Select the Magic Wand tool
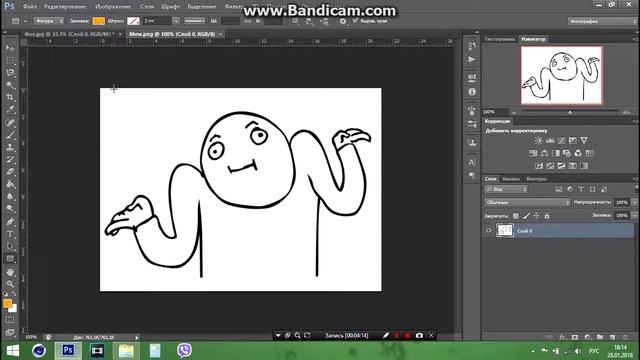This screenshot has height=360, width=640. point(10,85)
